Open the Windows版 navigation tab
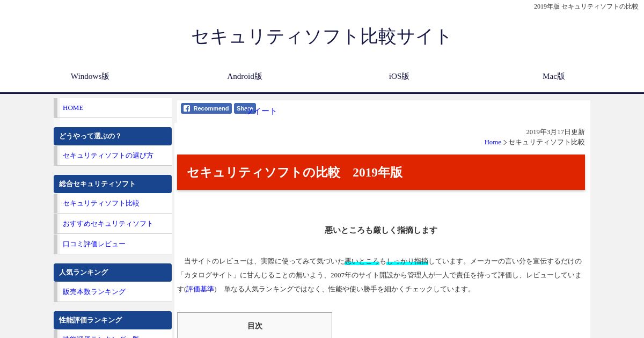 coord(90,76)
